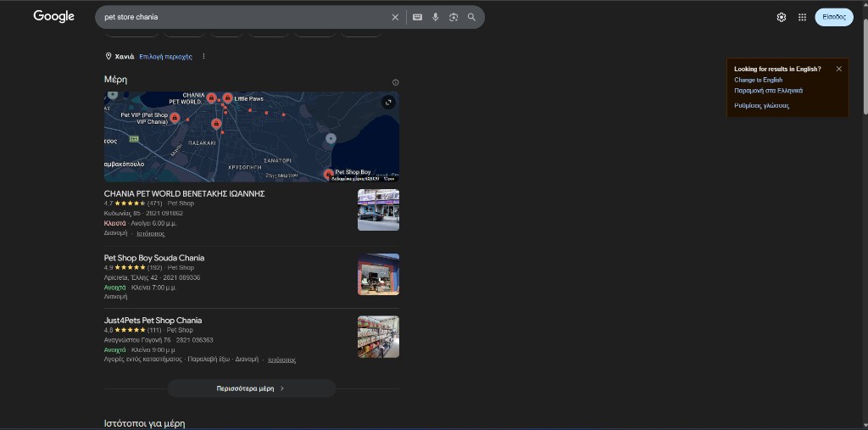Viewport: 868px width, 430px height.
Task: Close the English results prompt
Action: pyautogui.click(x=838, y=69)
